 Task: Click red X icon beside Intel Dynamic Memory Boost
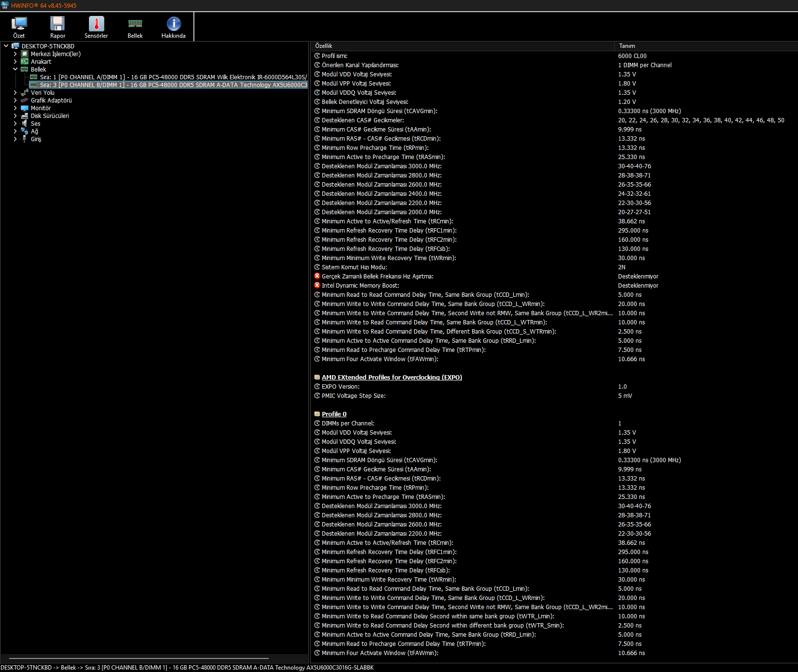point(317,285)
